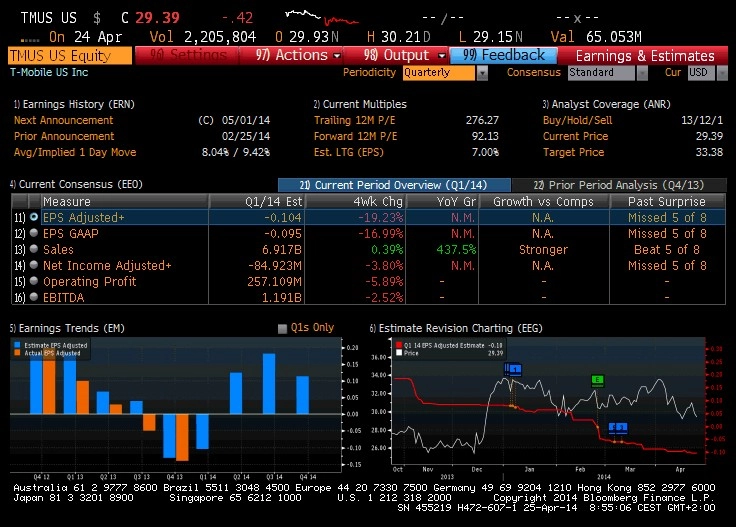
Task: Select the Net Income Adjusted+ radio button
Action: [34, 265]
